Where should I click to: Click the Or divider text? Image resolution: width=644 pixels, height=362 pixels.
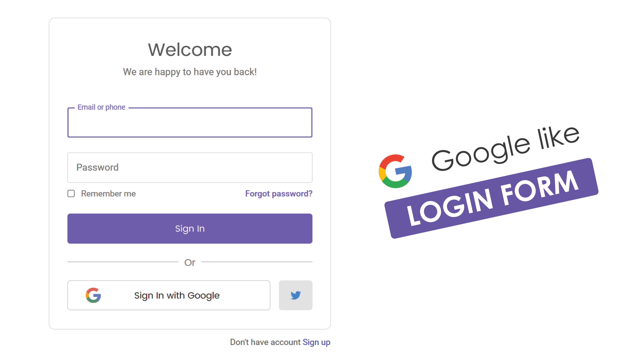coord(190,262)
